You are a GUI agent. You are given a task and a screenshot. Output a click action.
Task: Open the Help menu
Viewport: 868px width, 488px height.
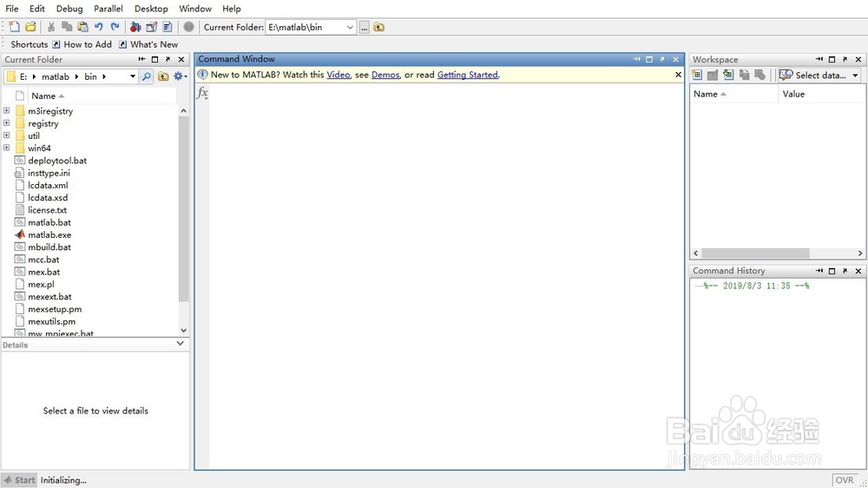pos(232,9)
